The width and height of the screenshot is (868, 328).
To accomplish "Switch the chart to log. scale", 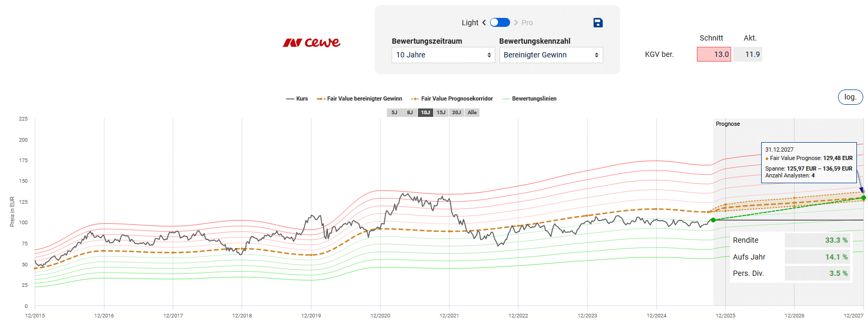I will (850, 97).
